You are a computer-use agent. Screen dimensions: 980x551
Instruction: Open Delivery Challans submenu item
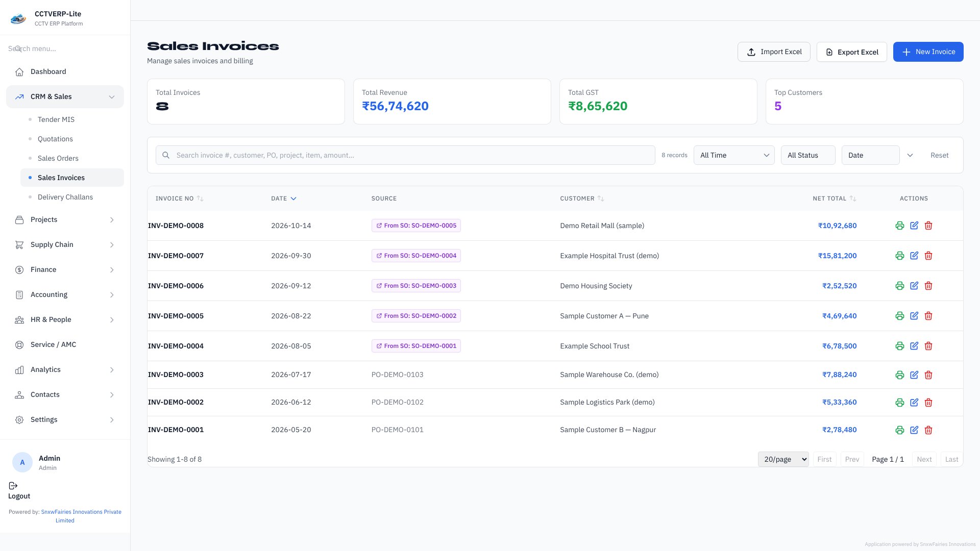coord(72,197)
